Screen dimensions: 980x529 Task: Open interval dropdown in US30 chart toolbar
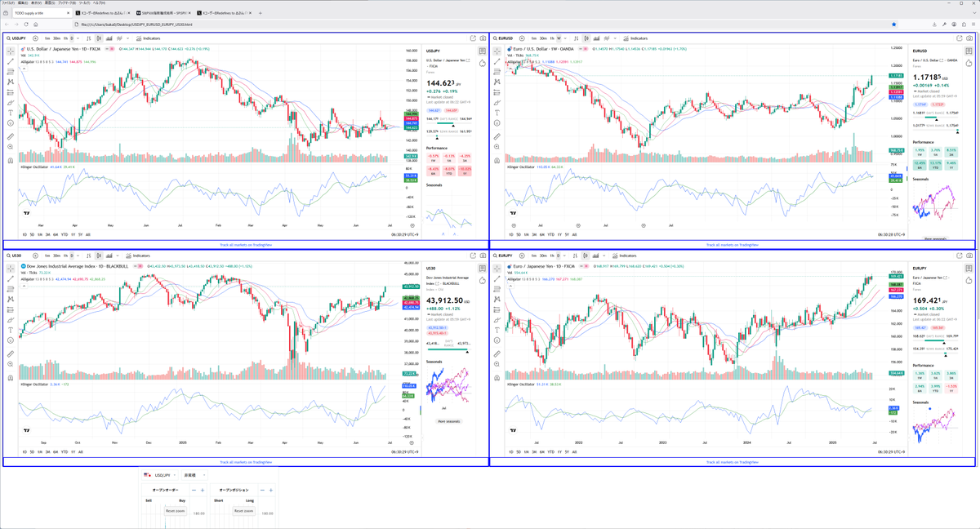click(78, 256)
